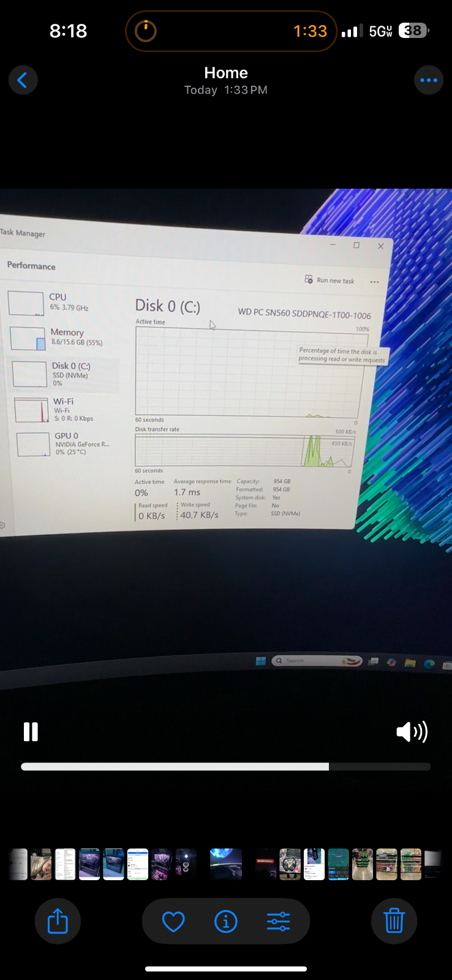Viewport: 452px width, 980px height.
Task: Delete the video with the trash icon
Action: (394, 921)
